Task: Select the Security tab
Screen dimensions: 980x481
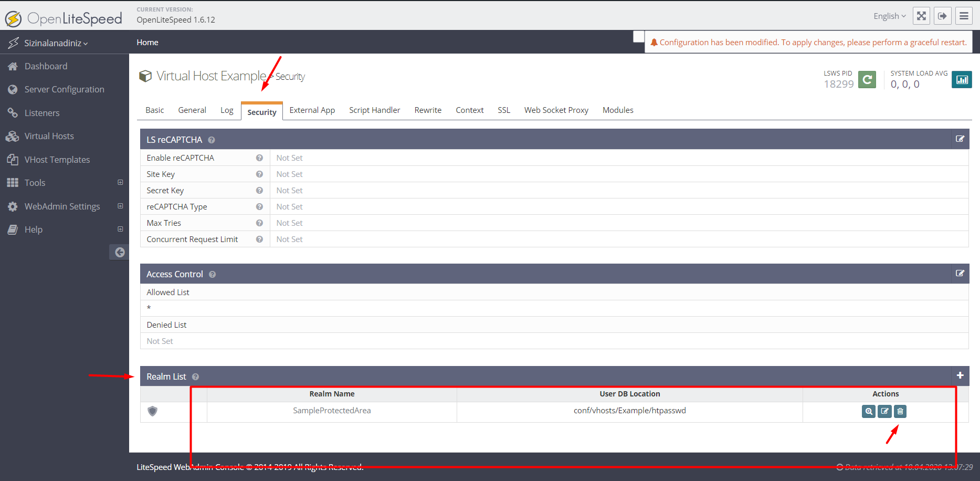Action: (x=262, y=111)
